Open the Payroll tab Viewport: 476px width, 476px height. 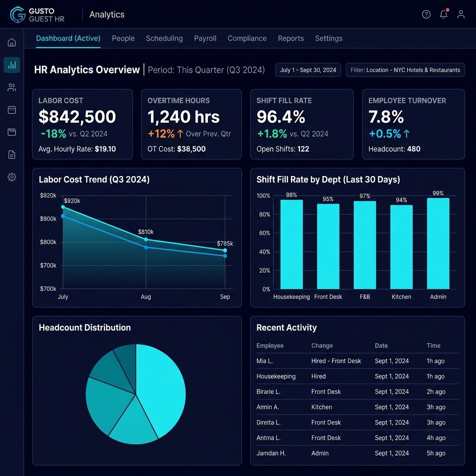(x=205, y=38)
